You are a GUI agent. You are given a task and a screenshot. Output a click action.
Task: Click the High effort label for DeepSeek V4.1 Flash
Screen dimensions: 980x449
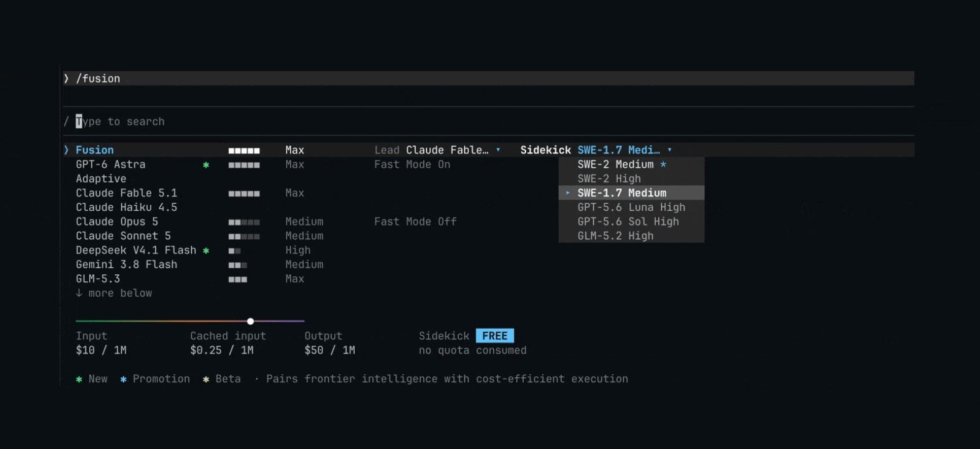point(298,251)
